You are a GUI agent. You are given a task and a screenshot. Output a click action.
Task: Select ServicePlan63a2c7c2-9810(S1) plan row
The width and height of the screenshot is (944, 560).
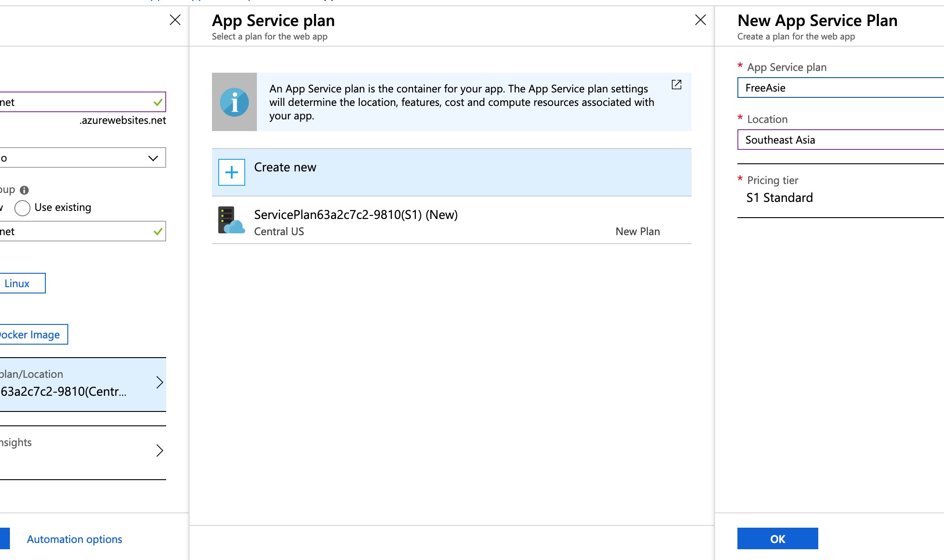click(x=451, y=223)
